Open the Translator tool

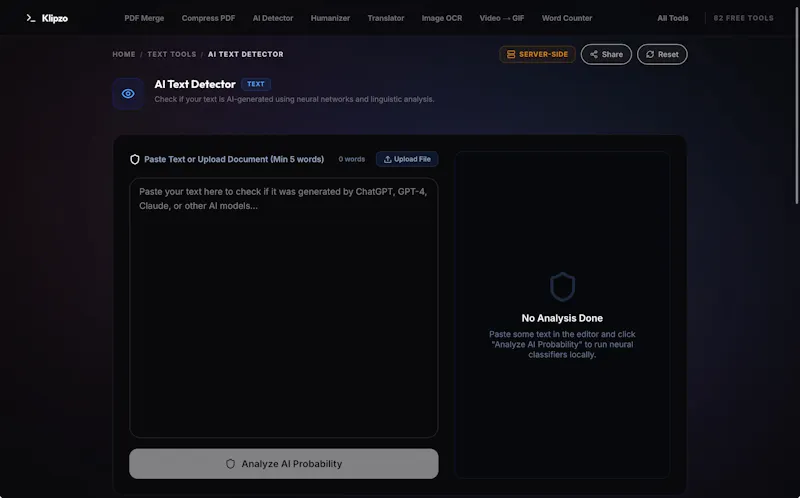coord(386,18)
